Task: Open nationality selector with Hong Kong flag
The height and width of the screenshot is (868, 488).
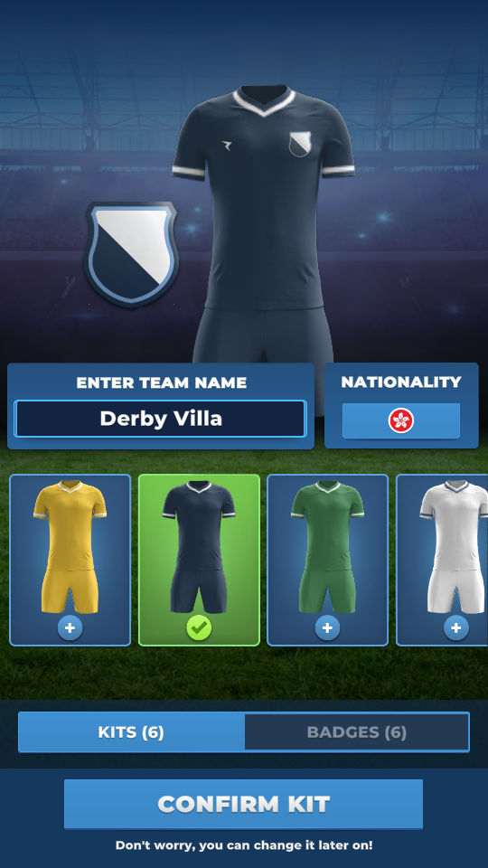Action: click(x=401, y=420)
